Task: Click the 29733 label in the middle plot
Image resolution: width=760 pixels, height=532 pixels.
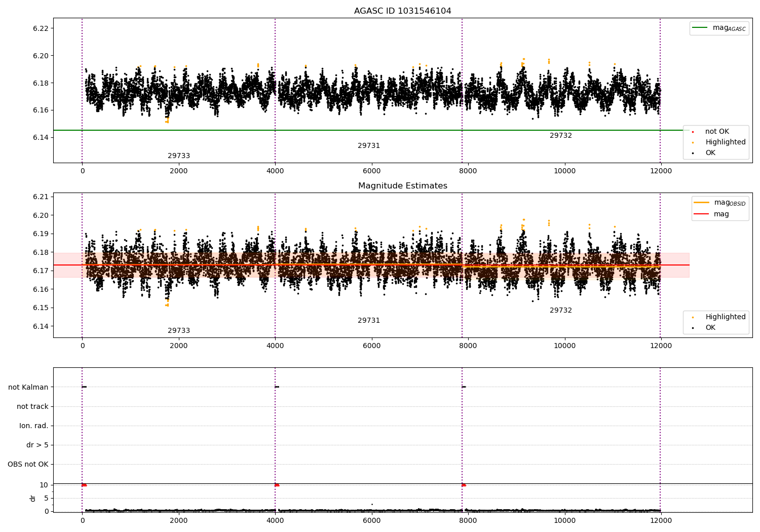Action: 179,331
